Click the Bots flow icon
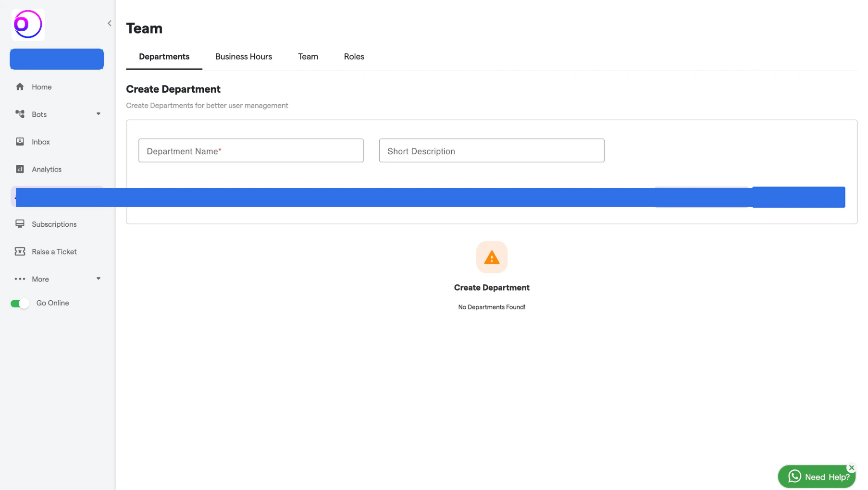The height and width of the screenshot is (490, 868). coord(20,114)
